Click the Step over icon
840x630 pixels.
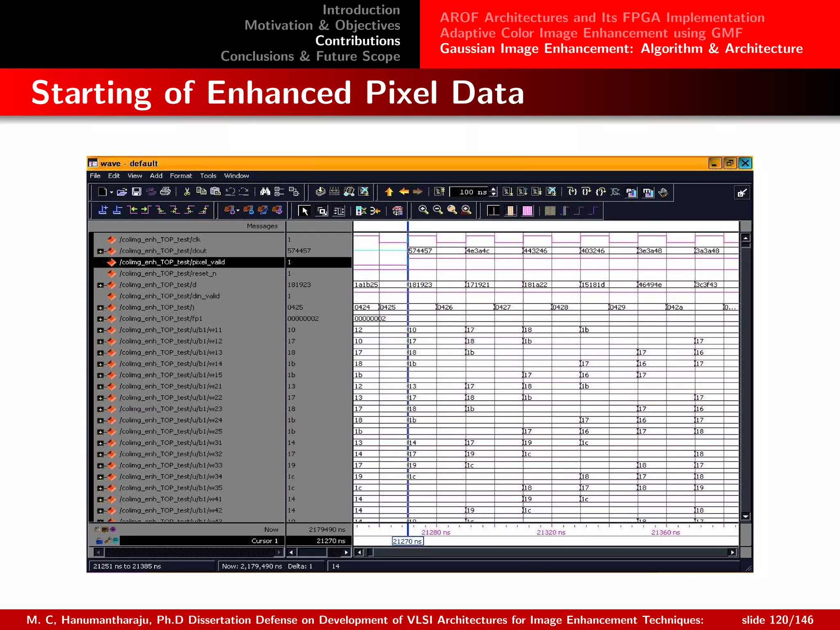[587, 192]
